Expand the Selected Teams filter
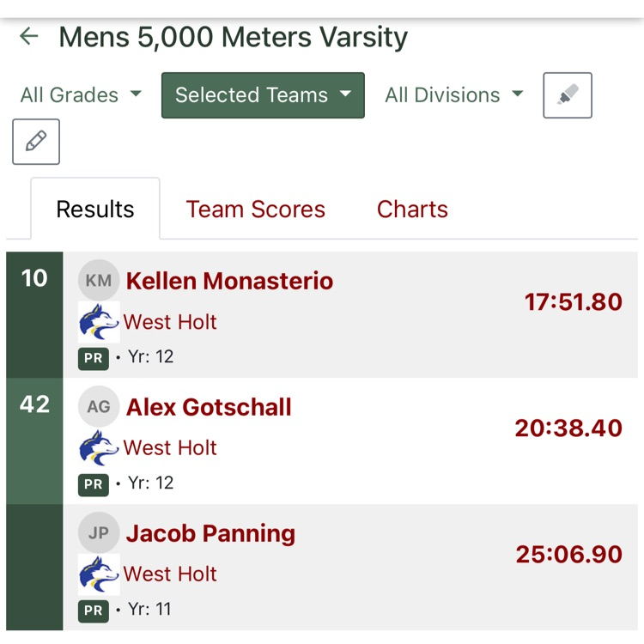The image size is (644, 644). [x=263, y=95]
